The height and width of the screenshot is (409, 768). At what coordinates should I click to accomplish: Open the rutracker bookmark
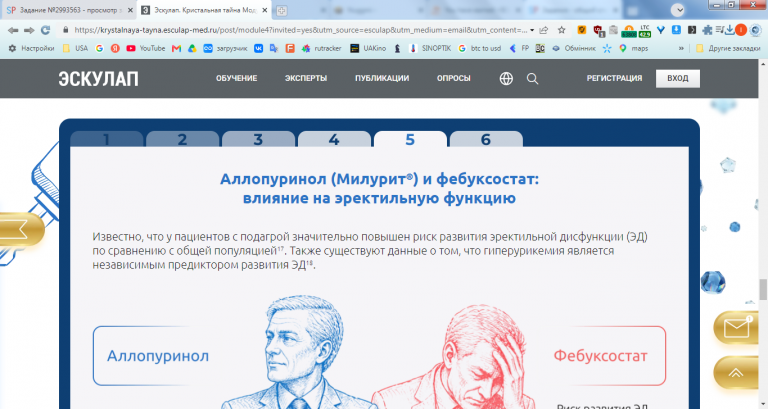coord(321,48)
